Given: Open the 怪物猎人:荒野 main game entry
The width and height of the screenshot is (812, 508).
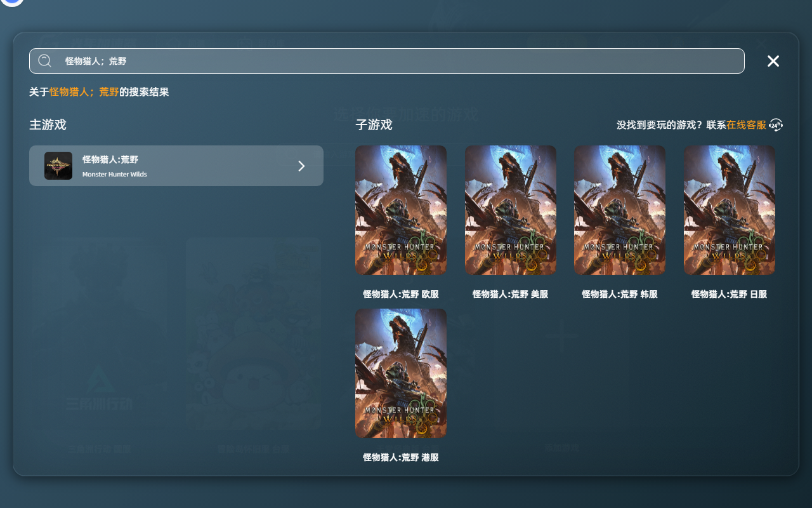Looking at the screenshot, I should (176, 166).
